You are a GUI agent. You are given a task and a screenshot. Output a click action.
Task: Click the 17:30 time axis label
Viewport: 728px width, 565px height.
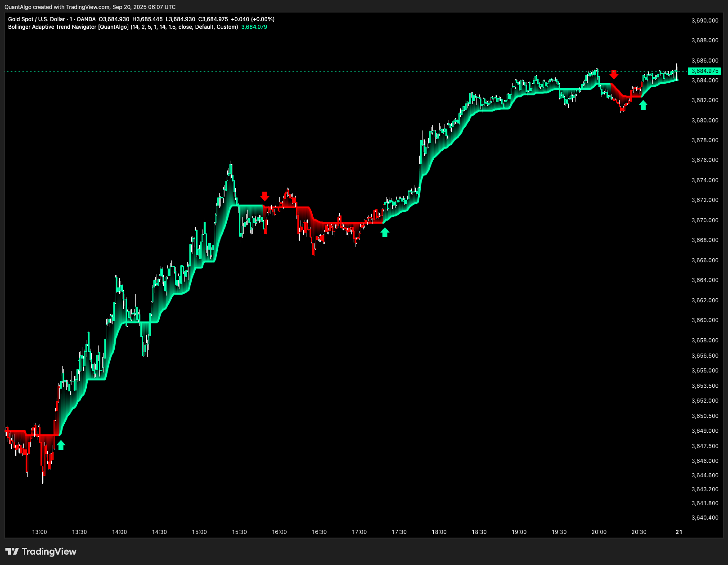(399, 532)
